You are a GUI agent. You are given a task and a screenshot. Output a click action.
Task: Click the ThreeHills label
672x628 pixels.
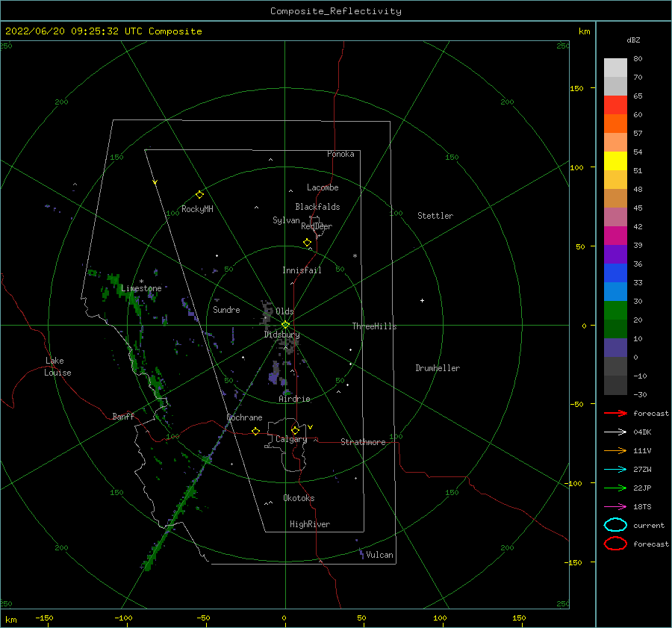click(374, 326)
